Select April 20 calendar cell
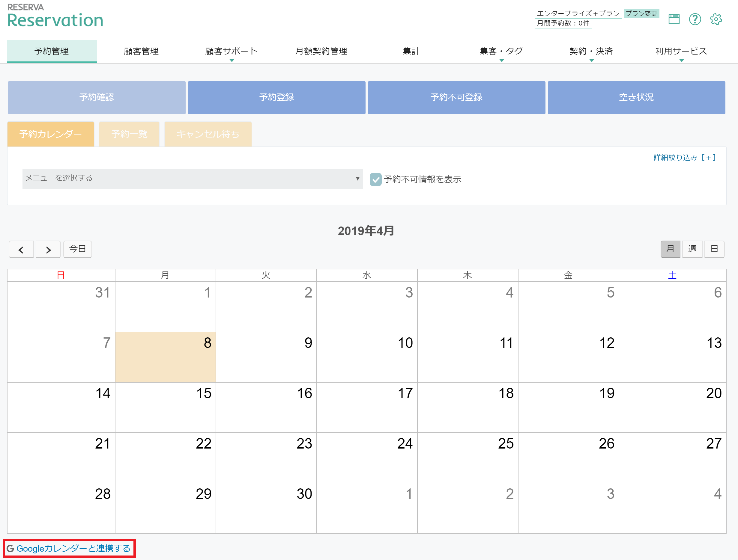This screenshot has height=560, width=738. [x=673, y=407]
